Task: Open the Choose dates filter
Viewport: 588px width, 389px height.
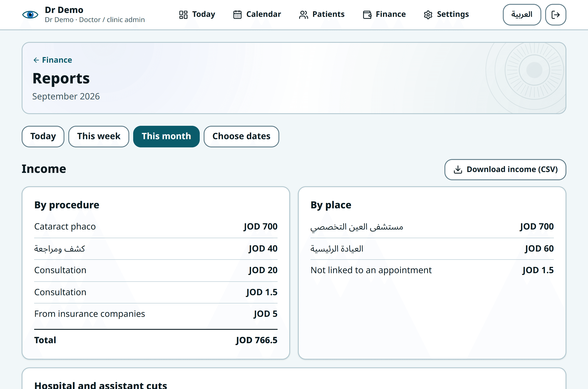Action: (241, 136)
